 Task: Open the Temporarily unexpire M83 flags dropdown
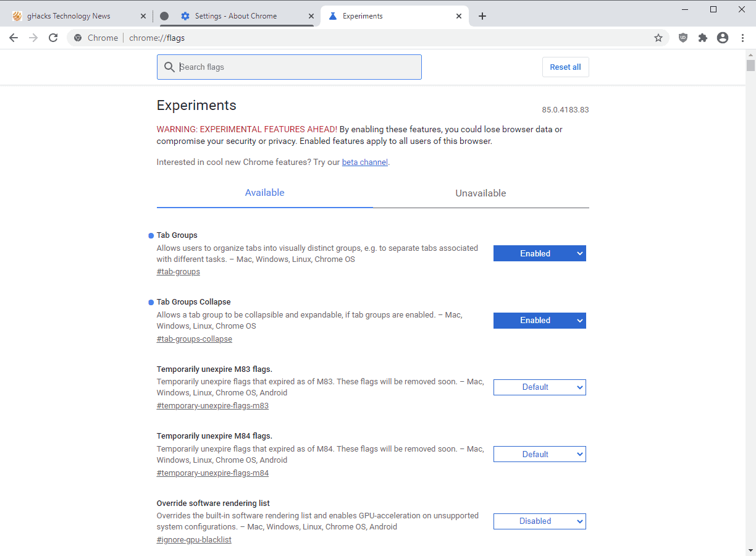point(539,387)
